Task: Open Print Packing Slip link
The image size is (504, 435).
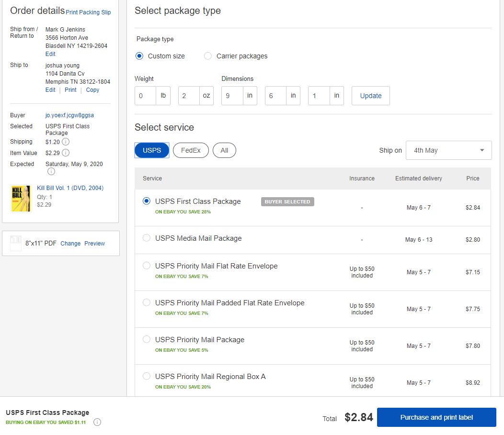Action: point(88,12)
